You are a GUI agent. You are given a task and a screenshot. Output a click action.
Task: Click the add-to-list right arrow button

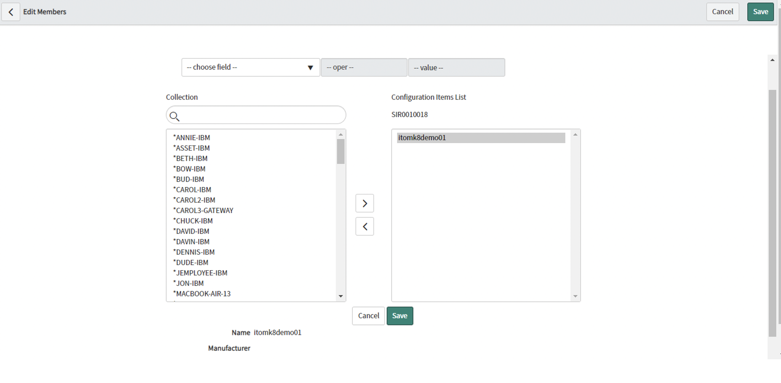[365, 203]
